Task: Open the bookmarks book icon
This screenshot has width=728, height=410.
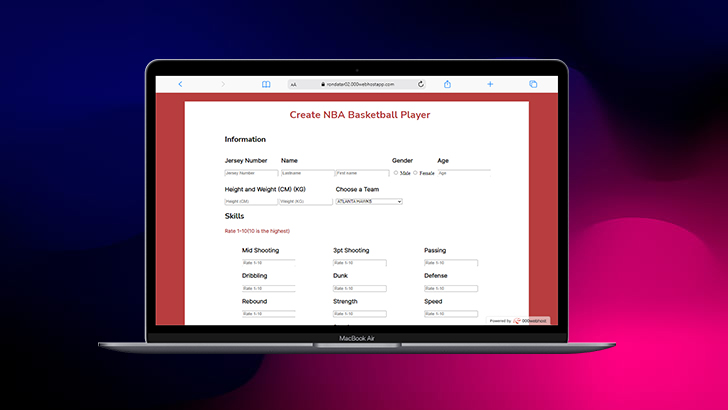Action: [x=266, y=84]
